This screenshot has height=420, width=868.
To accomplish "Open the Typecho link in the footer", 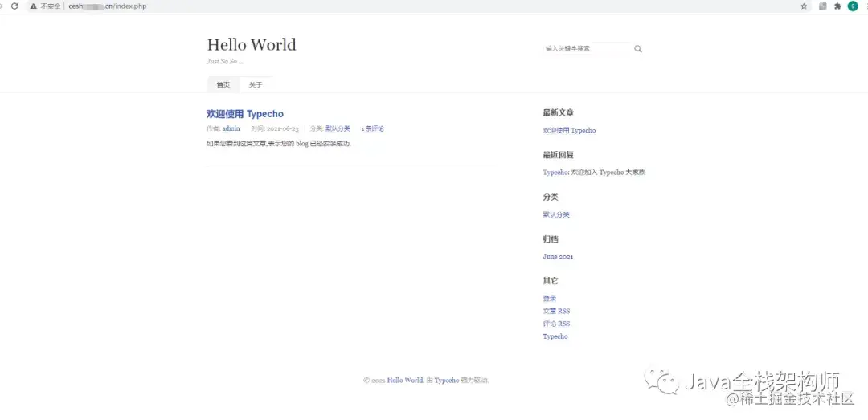I will pos(447,380).
